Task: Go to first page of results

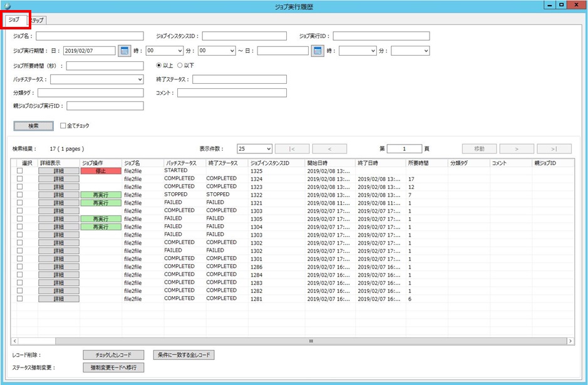Action: pos(292,149)
